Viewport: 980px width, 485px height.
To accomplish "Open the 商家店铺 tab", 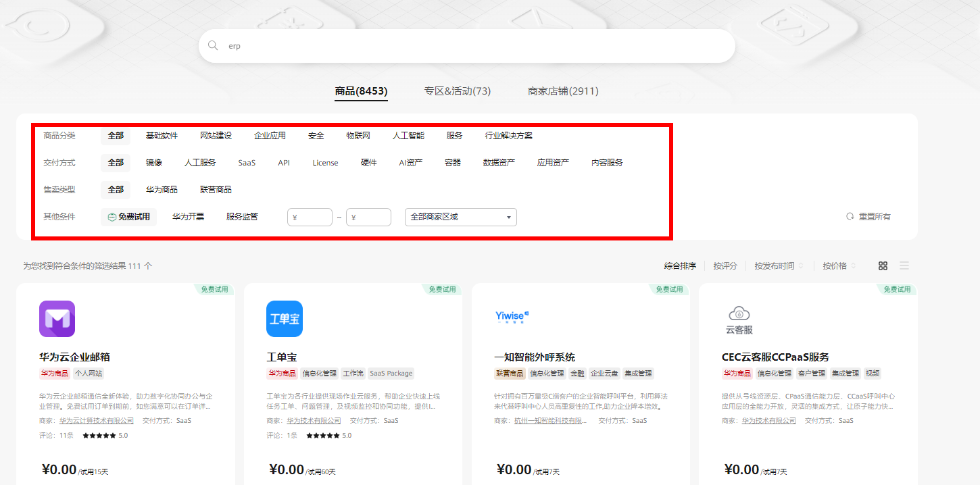I will point(563,91).
